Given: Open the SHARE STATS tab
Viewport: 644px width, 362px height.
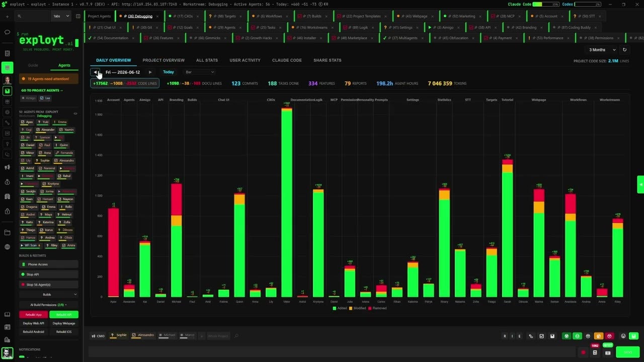Looking at the screenshot, I should click(328, 60).
